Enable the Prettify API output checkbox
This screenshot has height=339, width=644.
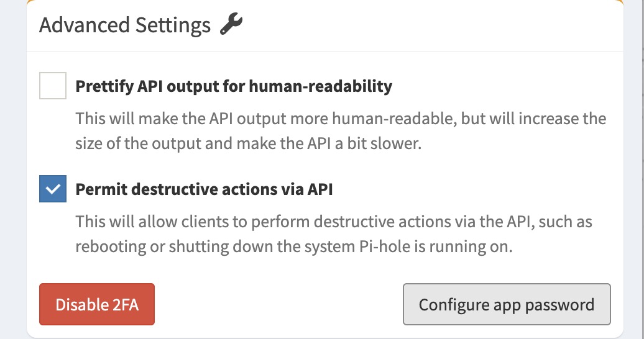tap(52, 86)
